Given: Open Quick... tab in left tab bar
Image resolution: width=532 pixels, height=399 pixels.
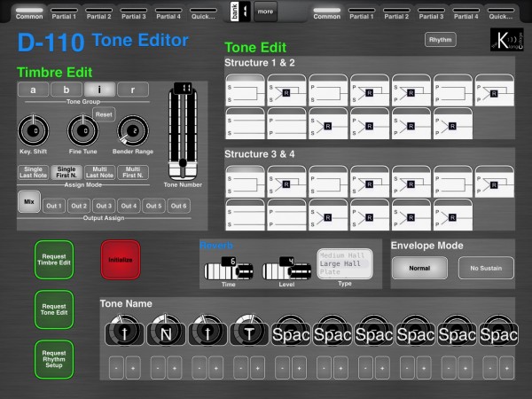Looking at the screenshot, I should 203,13.
